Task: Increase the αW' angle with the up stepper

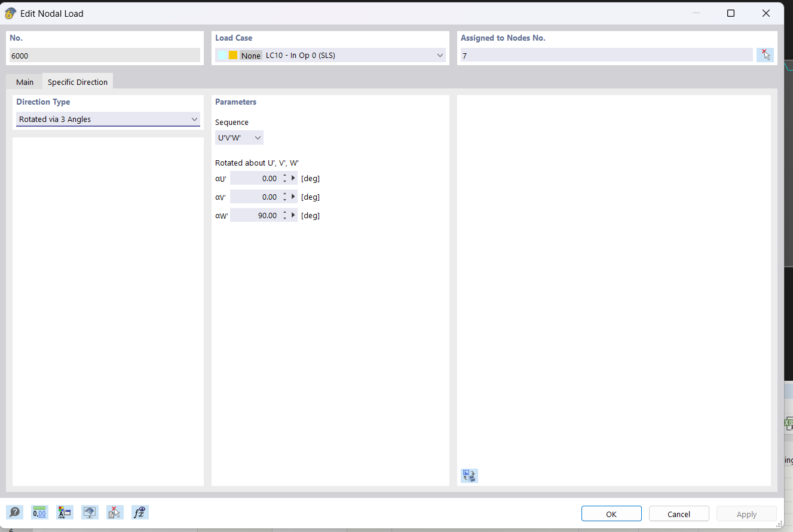Action: click(285, 213)
